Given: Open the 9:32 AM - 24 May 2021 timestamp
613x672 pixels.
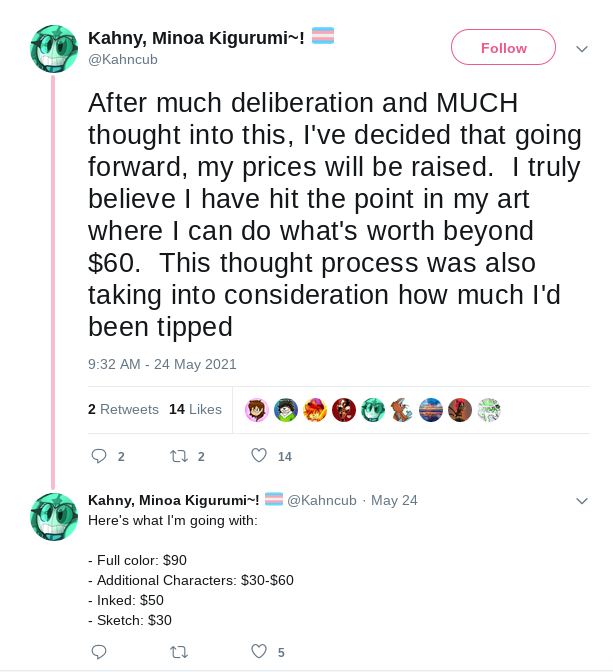Looking at the screenshot, I should click(162, 364).
